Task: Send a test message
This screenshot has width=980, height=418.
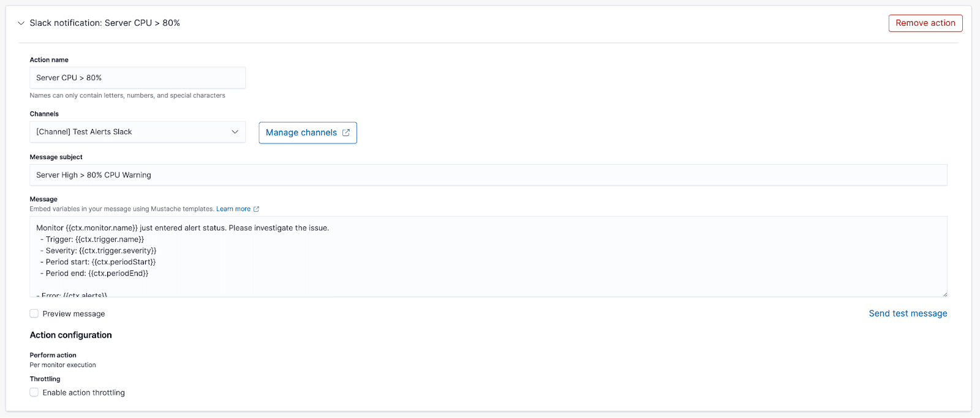Action: [x=907, y=313]
